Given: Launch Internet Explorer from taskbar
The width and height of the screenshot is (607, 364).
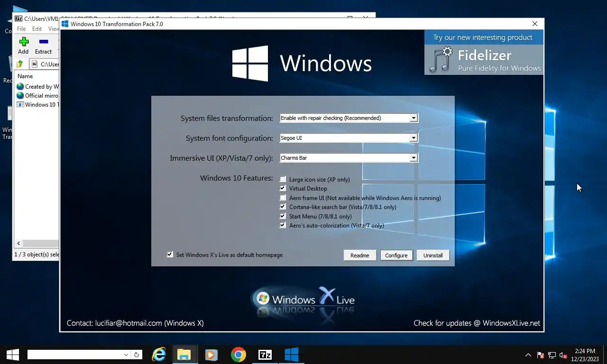Looking at the screenshot, I should tap(158, 355).
